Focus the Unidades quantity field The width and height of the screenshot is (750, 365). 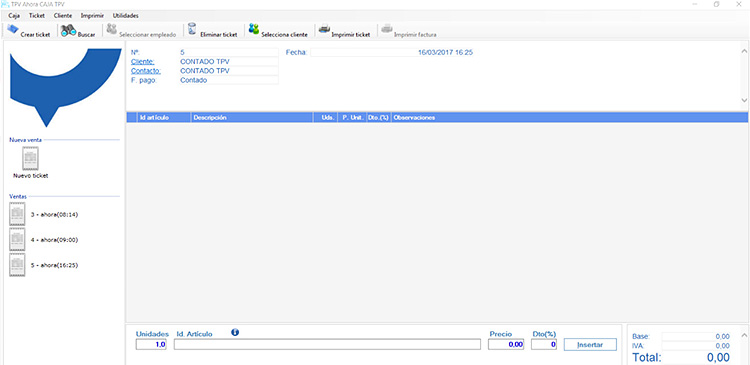pyautogui.click(x=151, y=344)
